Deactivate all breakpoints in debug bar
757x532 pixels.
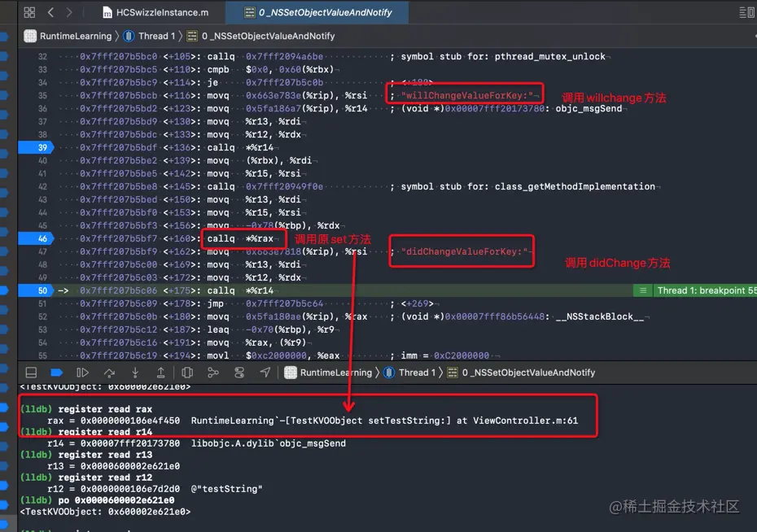coord(56,373)
